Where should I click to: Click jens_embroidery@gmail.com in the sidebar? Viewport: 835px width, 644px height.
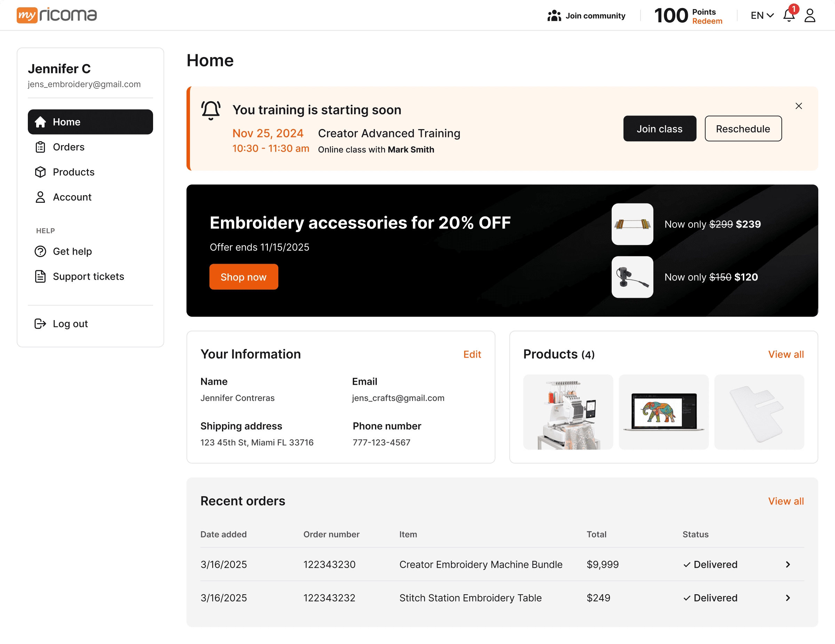point(84,84)
